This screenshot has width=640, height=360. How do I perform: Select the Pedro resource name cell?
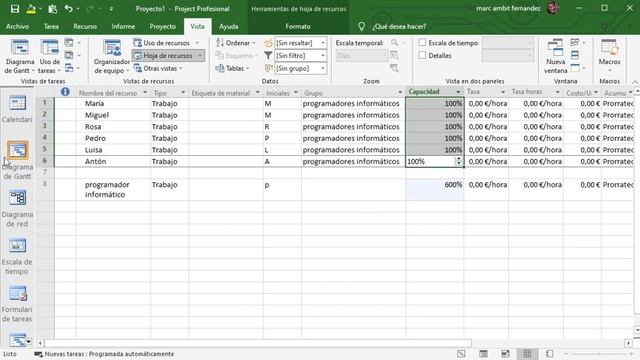point(113,138)
